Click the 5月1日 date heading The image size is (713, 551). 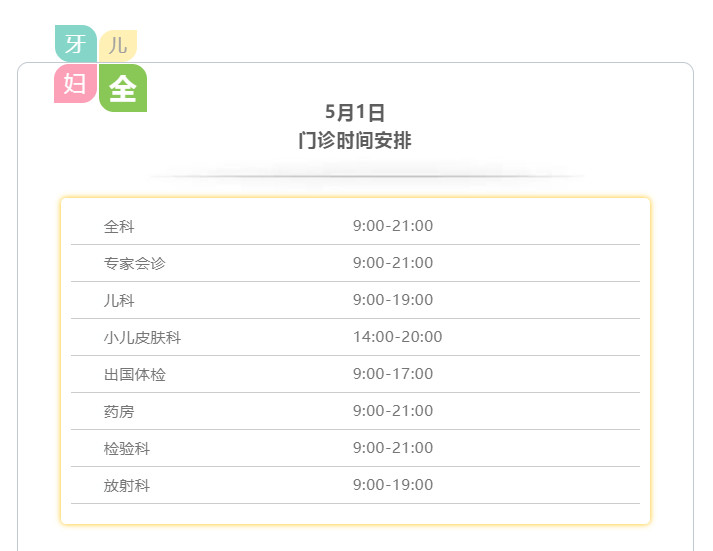[x=355, y=112]
